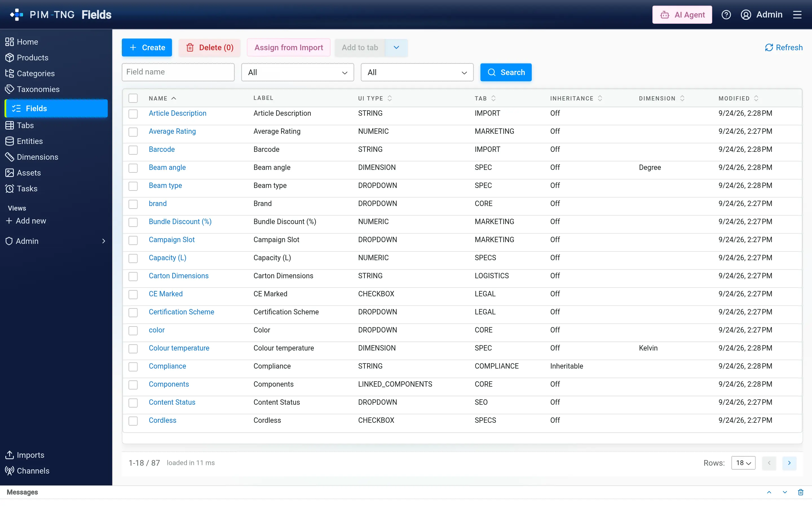Image resolution: width=812 pixels, height=508 pixels.
Task: Collapse Messages panel with up chevron
Action: coord(769,492)
